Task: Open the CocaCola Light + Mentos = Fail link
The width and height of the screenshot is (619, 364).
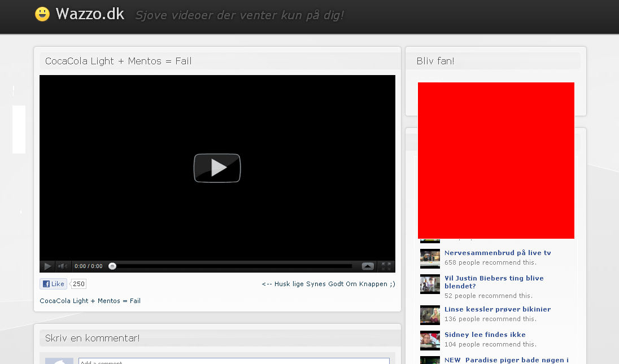Action: click(x=90, y=301)
